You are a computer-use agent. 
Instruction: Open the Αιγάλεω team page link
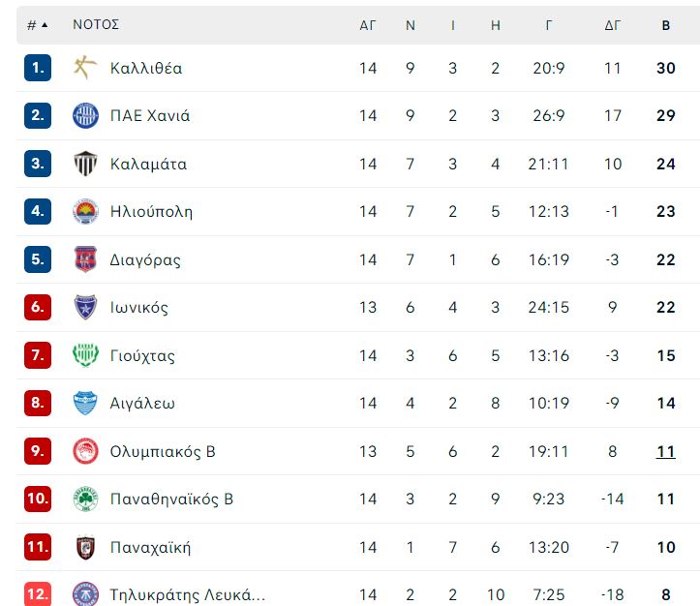[142, 403]
